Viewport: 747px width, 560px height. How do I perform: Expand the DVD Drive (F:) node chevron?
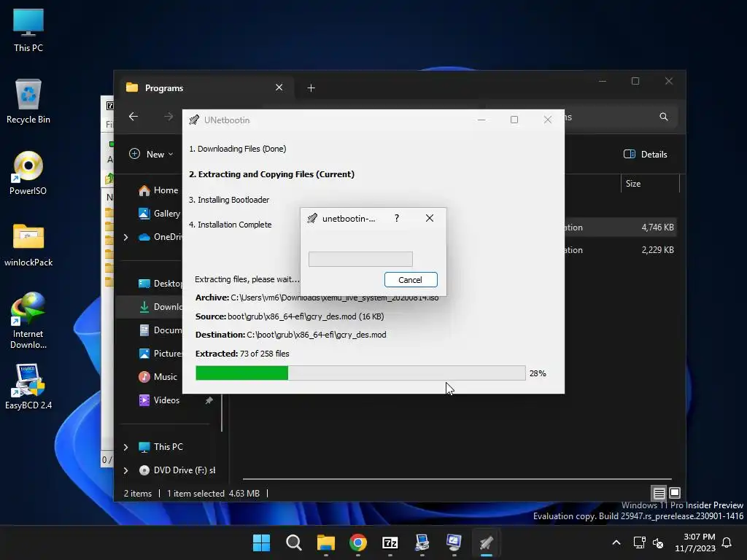click(x=125, y=470)
